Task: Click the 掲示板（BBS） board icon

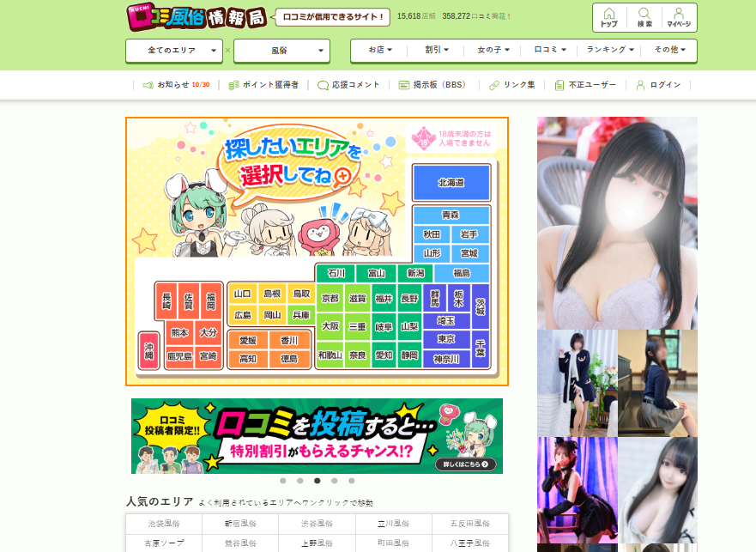Action: [402, 85]
